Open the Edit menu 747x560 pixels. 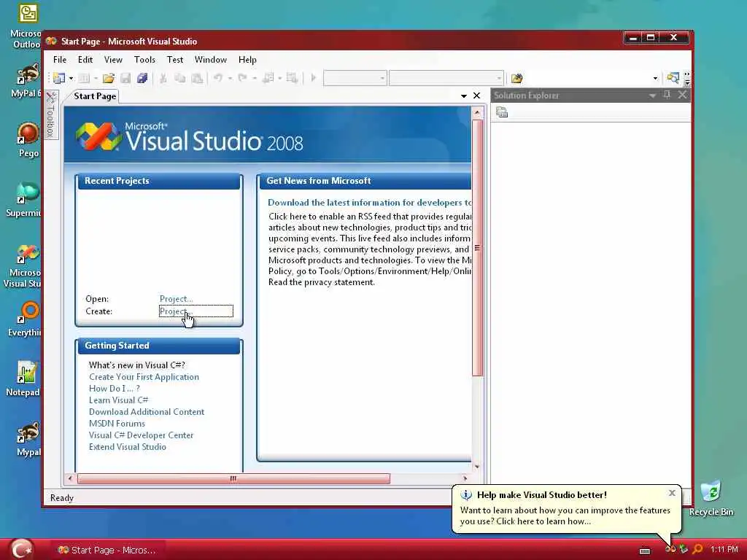click(85, 60)
